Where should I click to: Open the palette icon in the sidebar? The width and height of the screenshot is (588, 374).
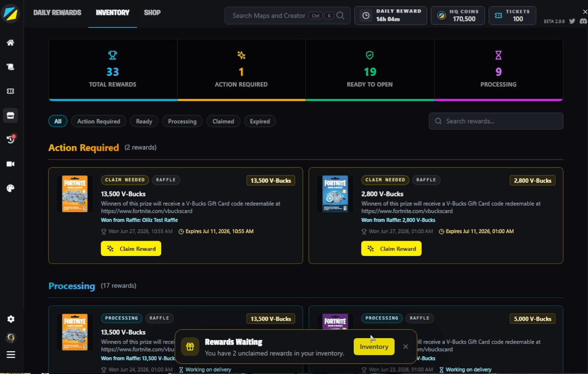pos(10,188)
